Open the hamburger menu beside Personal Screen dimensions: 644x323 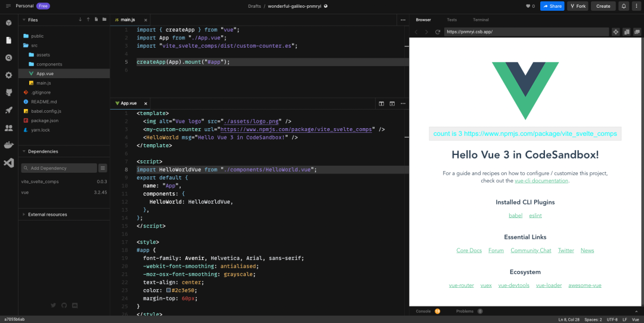8,6
